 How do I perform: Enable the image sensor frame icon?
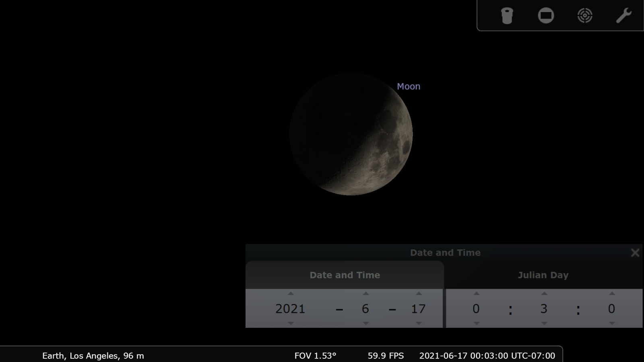tap(546, 16)
